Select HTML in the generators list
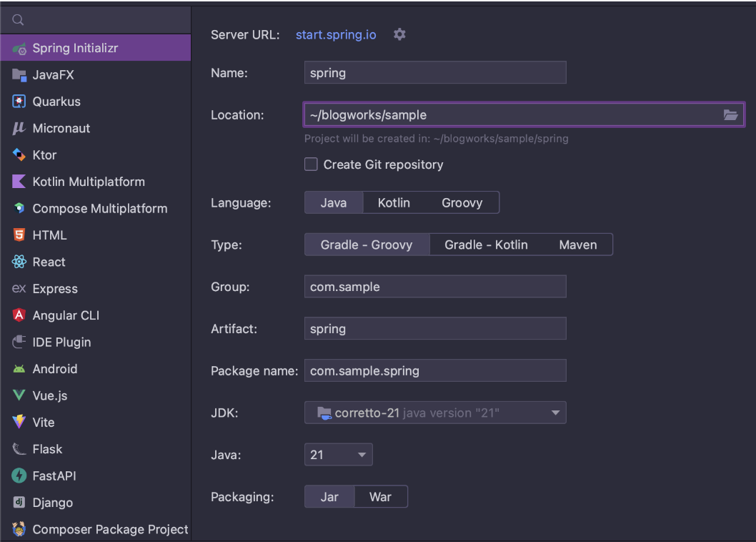 point(96,235)
